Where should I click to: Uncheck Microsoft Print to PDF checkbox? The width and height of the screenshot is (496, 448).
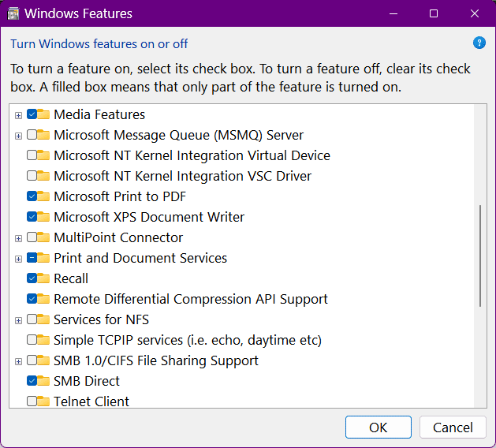click(32, 196)
